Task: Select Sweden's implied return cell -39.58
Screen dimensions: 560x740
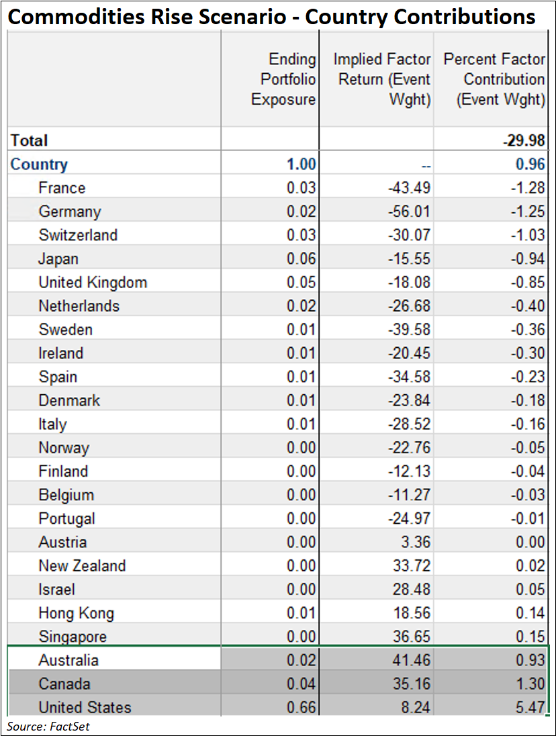Action: tap(409, 330)
